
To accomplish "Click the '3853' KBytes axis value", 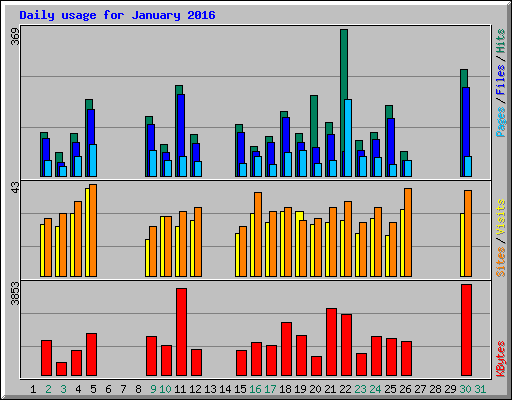I will click(x=15, y=293).
